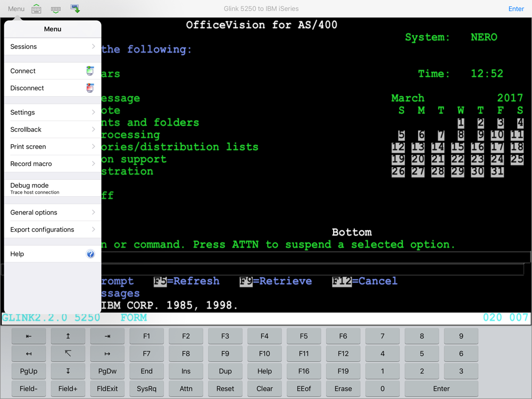Toggle insert mode with Ins key
Screen dimensions: 532x399
[x=186, y=371]
